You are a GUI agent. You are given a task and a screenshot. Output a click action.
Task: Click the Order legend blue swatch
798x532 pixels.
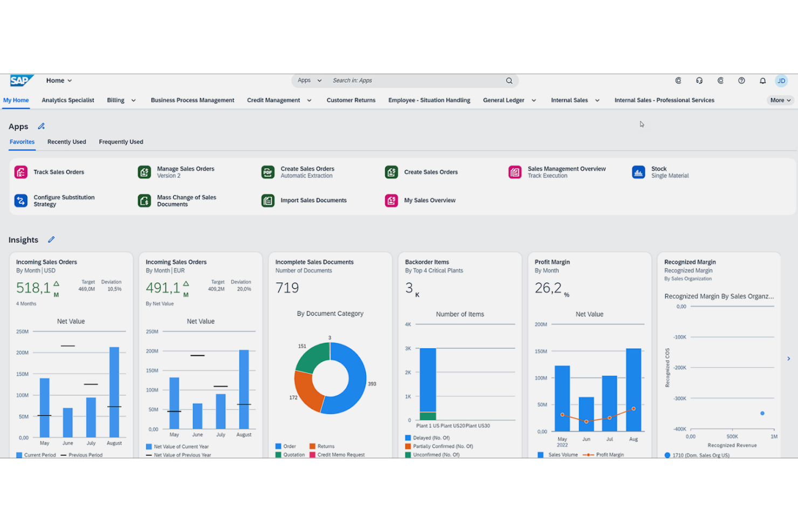click(278, 446)
